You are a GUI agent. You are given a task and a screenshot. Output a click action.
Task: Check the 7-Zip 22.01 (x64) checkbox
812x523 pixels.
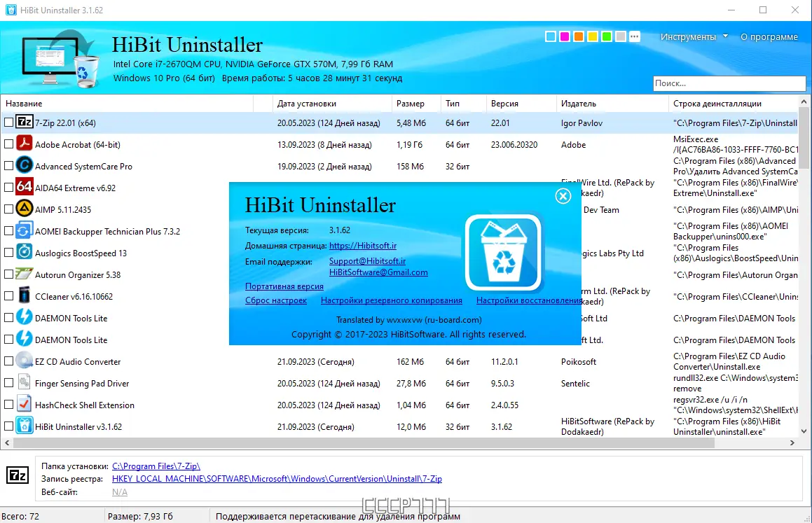point(9,123)
